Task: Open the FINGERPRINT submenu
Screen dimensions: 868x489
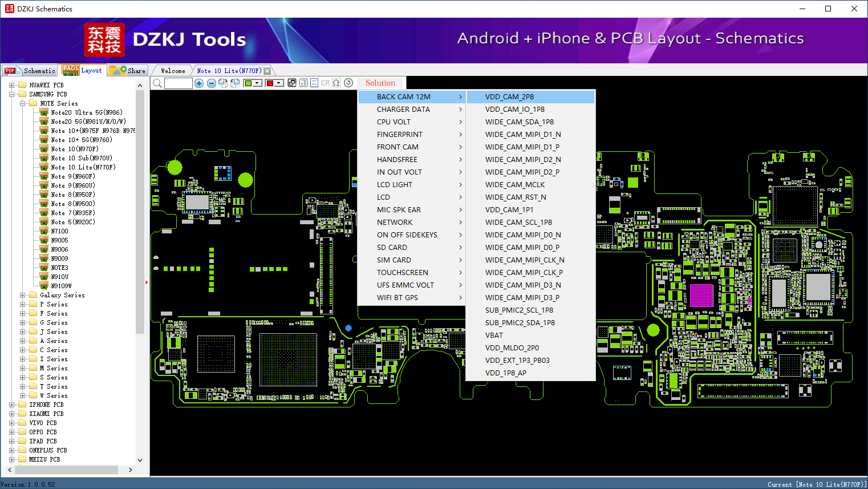Action: click(x=412, y=135)
